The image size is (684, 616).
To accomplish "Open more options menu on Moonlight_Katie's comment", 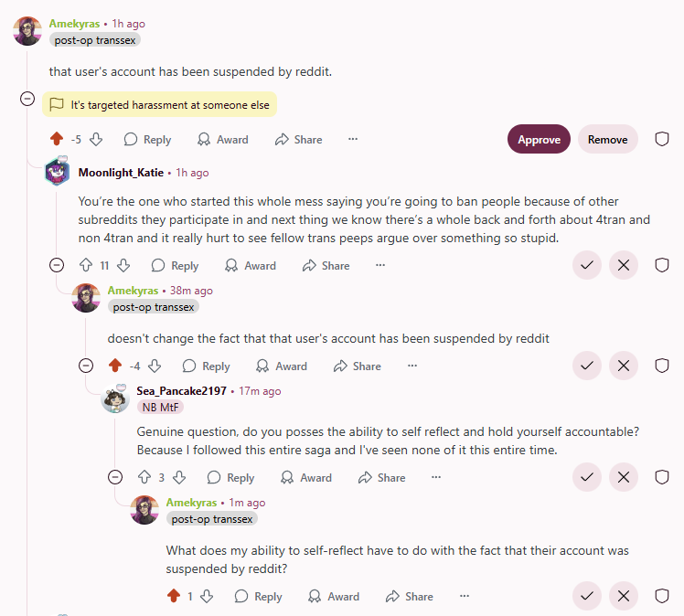I will tap(380, 265).
